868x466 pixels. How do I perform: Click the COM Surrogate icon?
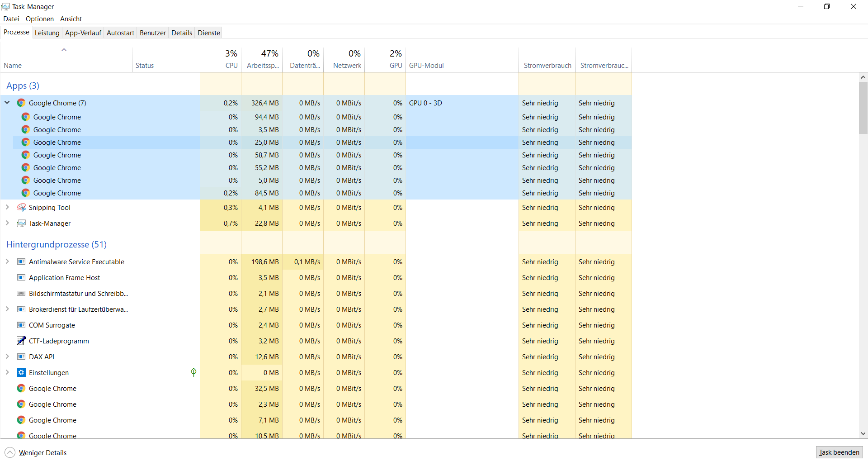coord(21,325)
